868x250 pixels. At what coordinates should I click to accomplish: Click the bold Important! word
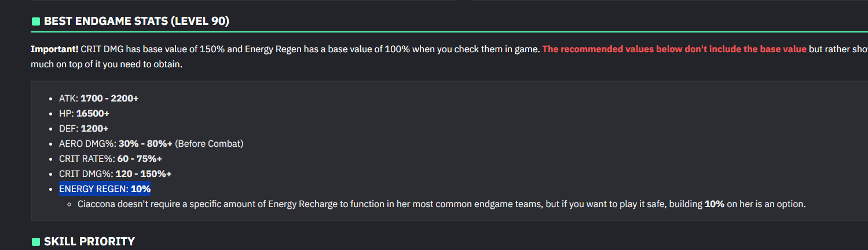(x=54, y=49)
